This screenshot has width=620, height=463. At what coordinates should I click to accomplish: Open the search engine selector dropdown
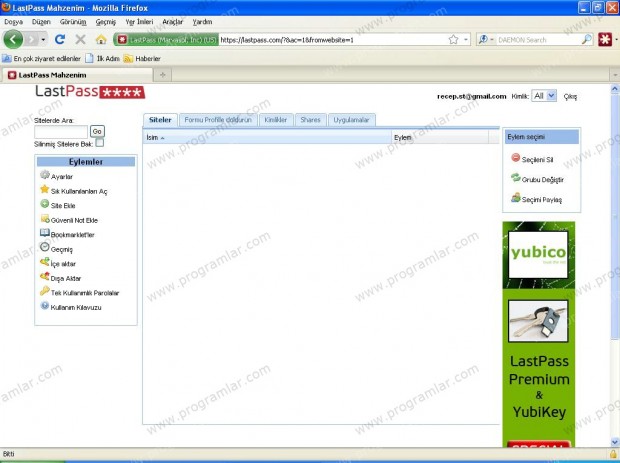coord(485,40)
